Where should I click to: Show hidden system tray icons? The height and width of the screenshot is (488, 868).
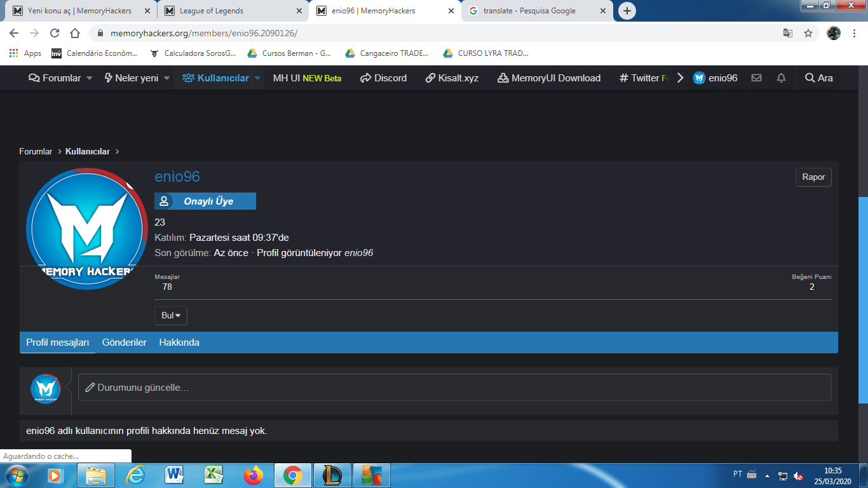click(x=767, y=475)
